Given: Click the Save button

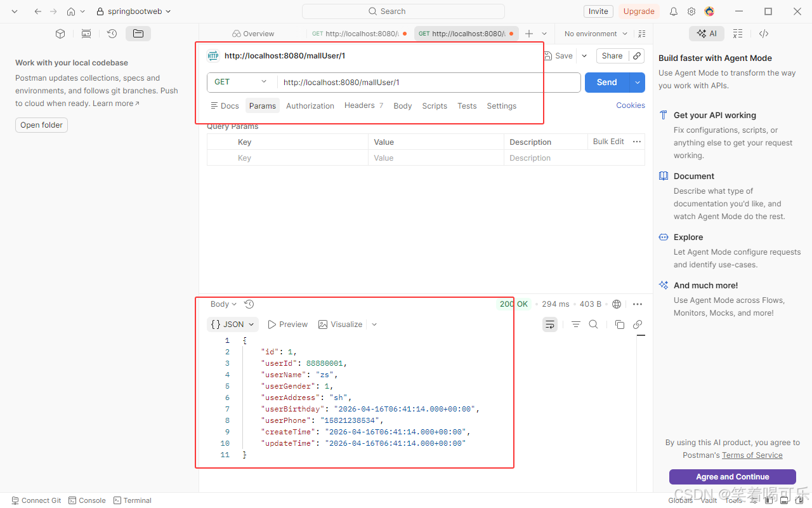Looking at the screenshot, I should (x=558, y=56).
